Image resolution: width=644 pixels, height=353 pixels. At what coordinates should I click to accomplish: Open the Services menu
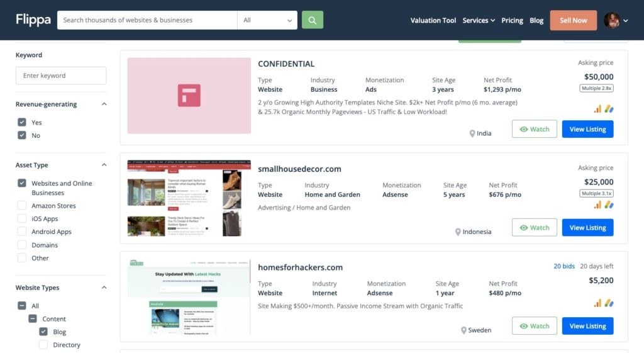pyautogui.click(x=478, y=20)
